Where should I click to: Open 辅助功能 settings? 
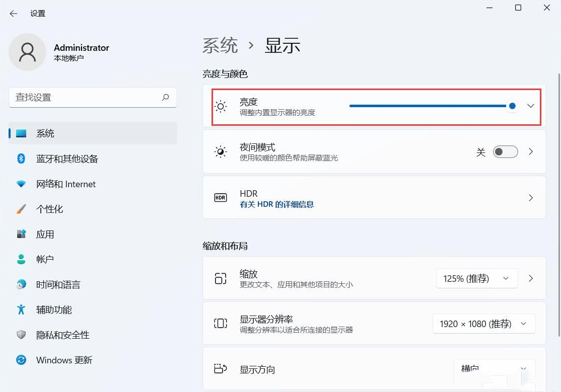point(59,309)
